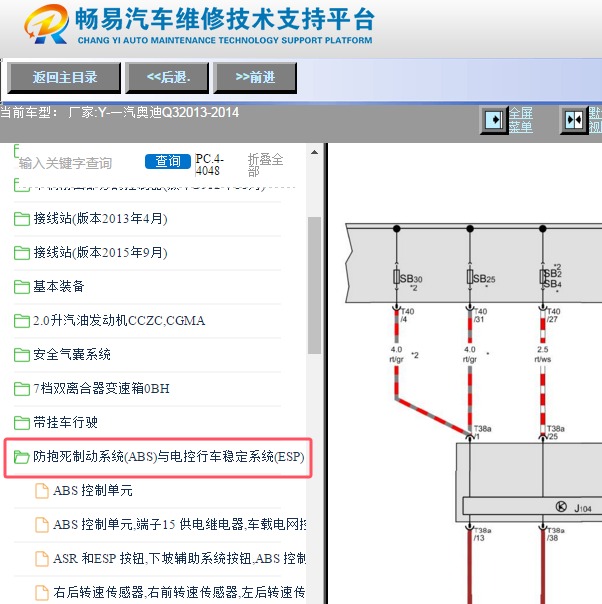Click the K symbol beside J104
This screenshot has height=604, width=602.
[x=561, y=507]
